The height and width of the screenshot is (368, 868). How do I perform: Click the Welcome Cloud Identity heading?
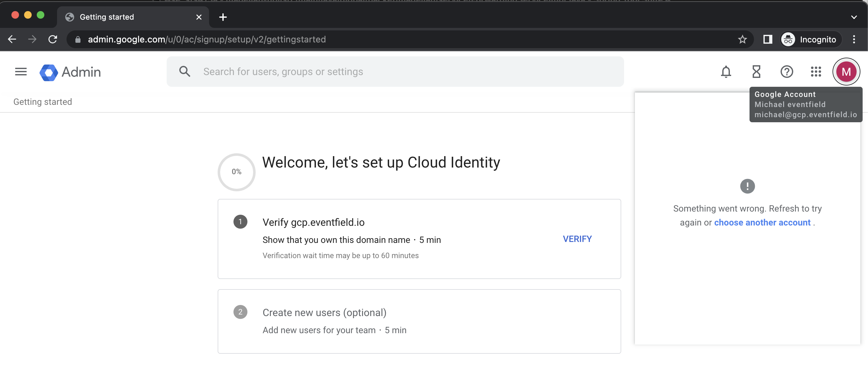pyautogui.click(x=381, y=162)
